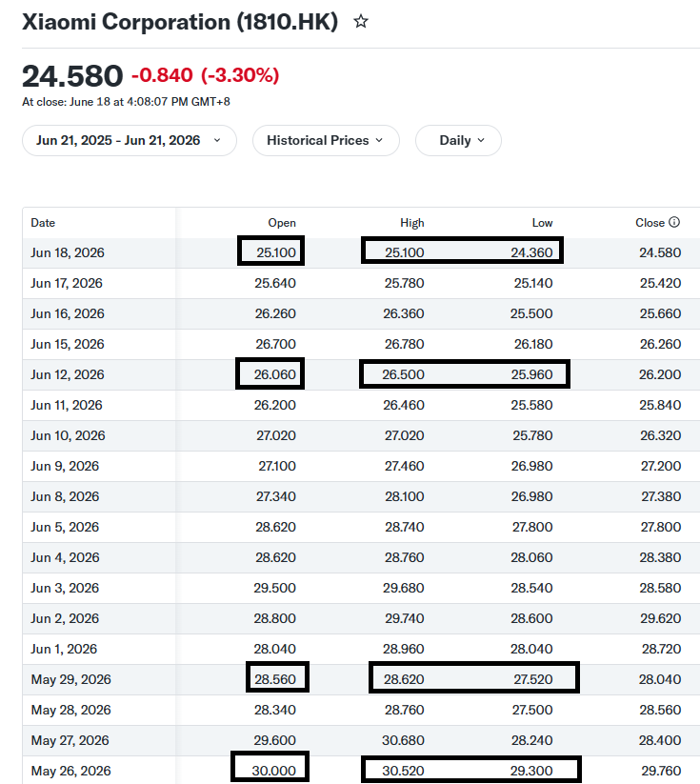This screenshot has height=784, width=700.
Task: Click the 26.500 high for Jun 12
Action: [403, 374]
